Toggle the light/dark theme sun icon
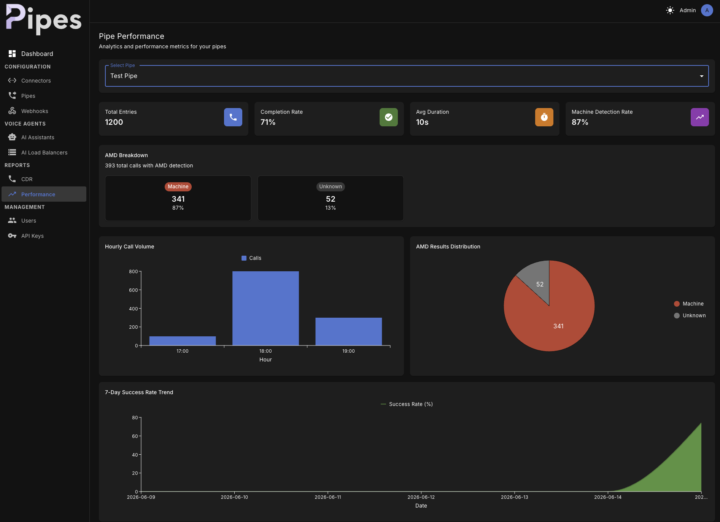The height and width of the screenshot is (522, 720). (670, 10)
